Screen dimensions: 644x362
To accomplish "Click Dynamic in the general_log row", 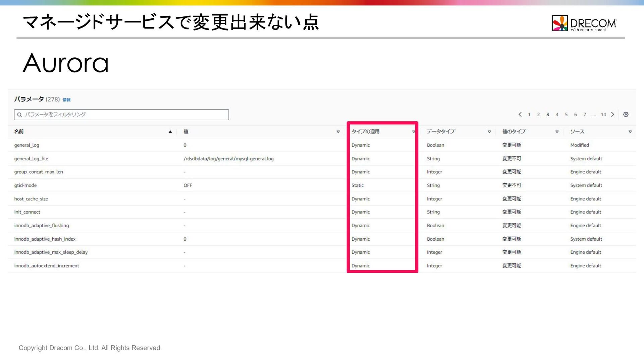I will pyautogui.click(x=361, y=145).
